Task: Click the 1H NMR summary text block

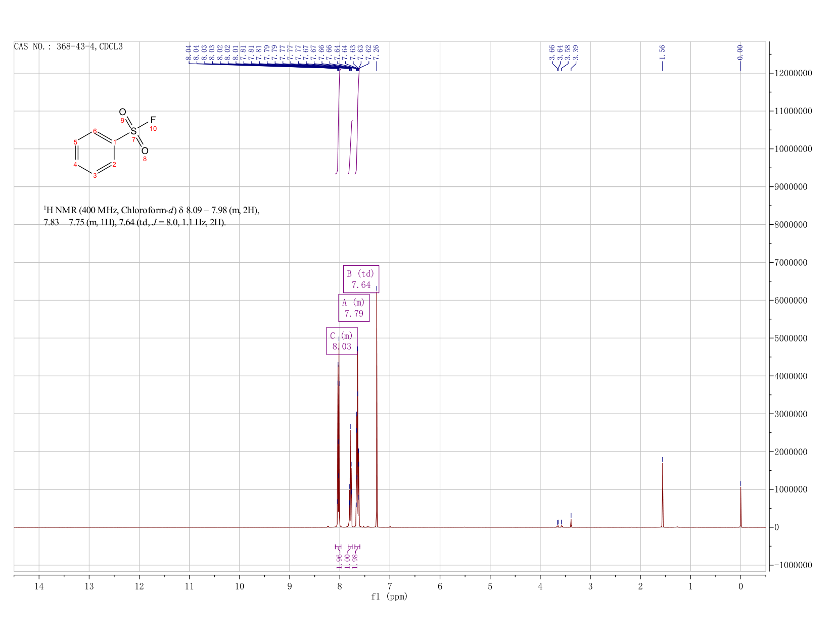Action: [x=152, y=216]
